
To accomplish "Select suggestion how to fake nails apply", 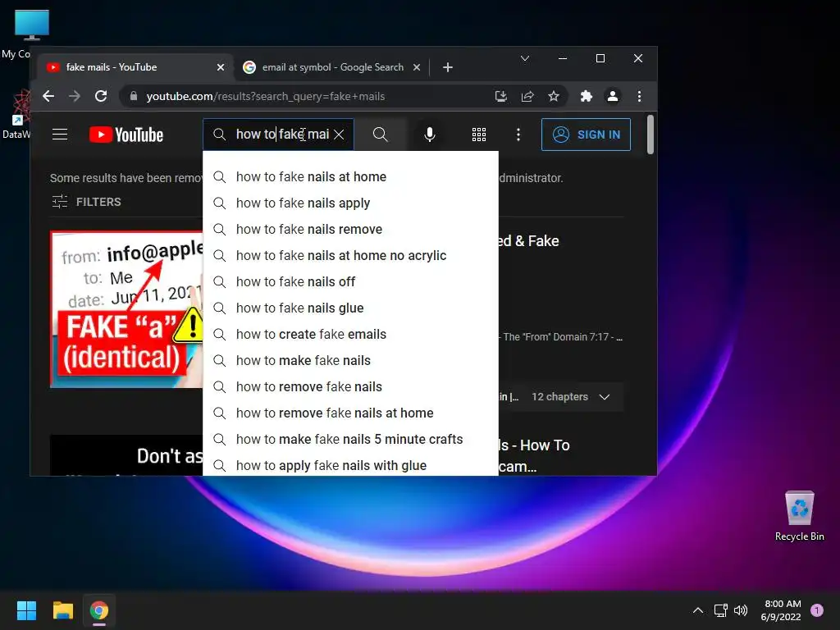I will coord(350,203).
